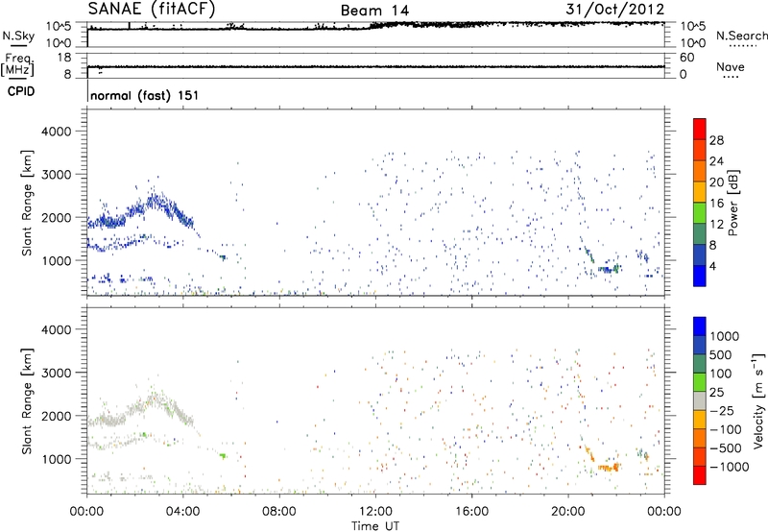This screenshot has width=768, height=532.
Task: Click Slant Range label of power panel
Action: 27,203
